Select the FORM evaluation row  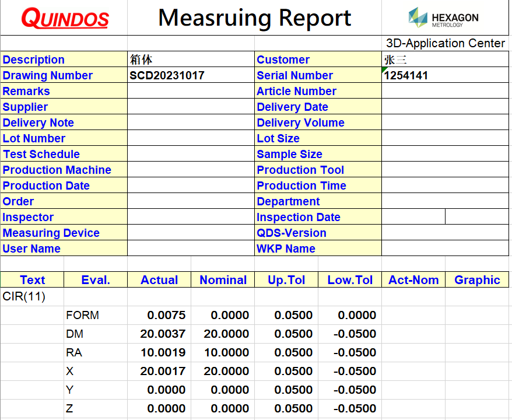(x=79, y=315)
